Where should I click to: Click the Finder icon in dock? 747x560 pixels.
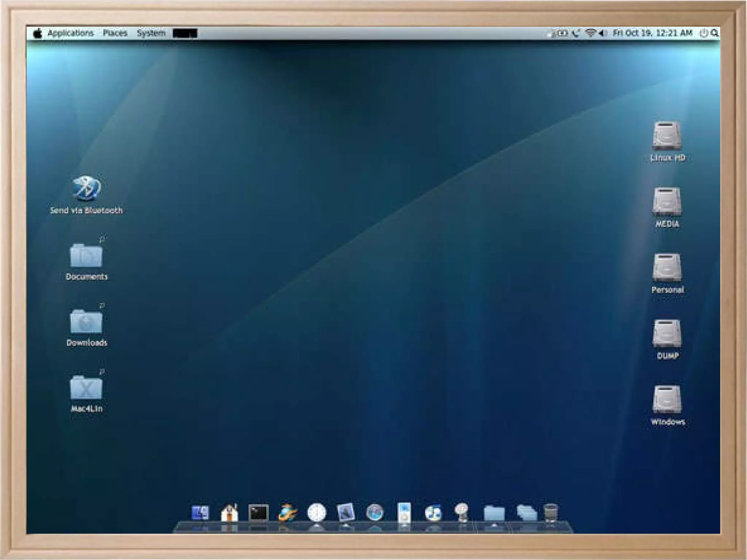coord(200,513)
